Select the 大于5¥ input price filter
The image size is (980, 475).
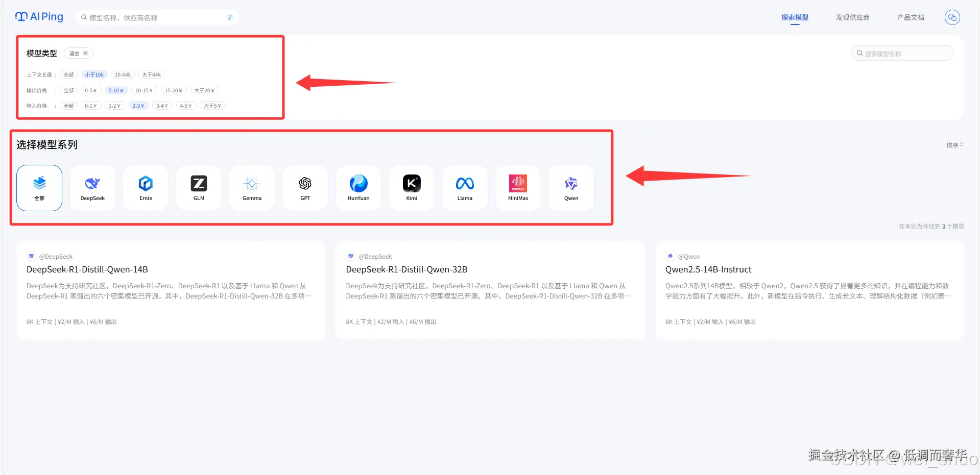(212, 106)
